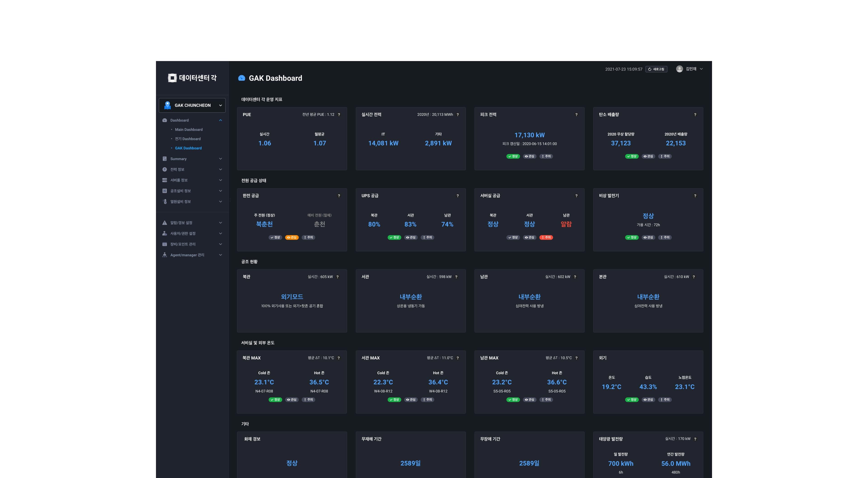Click the IT 14,081 kW value
The image size is (868, 478).
(383, 143)
